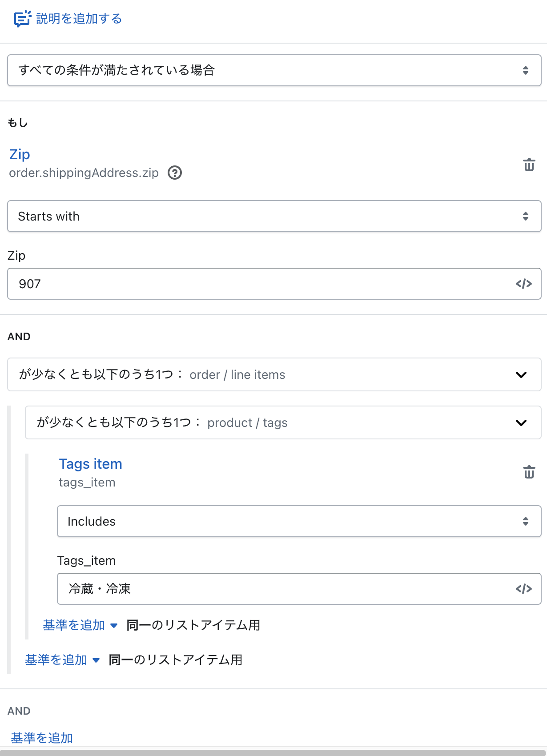
Task: Open the Zip field link
Action: (20, 154)
